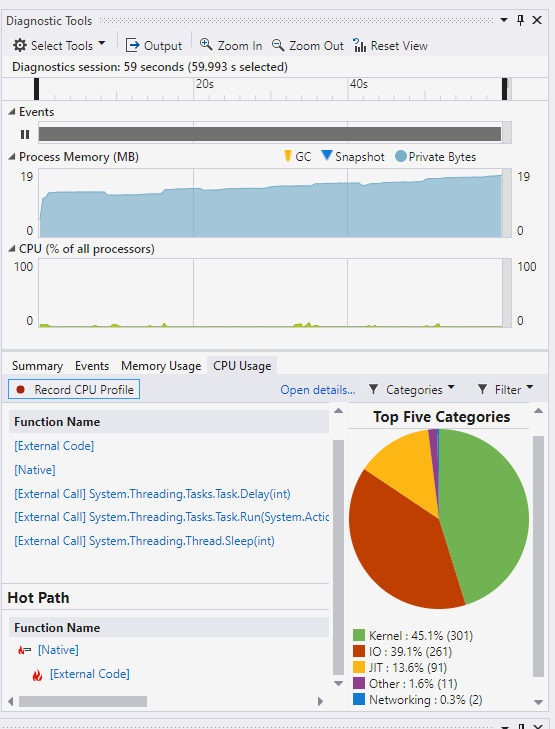Image resolution: width=555 pixels, height=729 pixels.
Task: Click the Other purple legend swatch
Action: tap(359, 683)
